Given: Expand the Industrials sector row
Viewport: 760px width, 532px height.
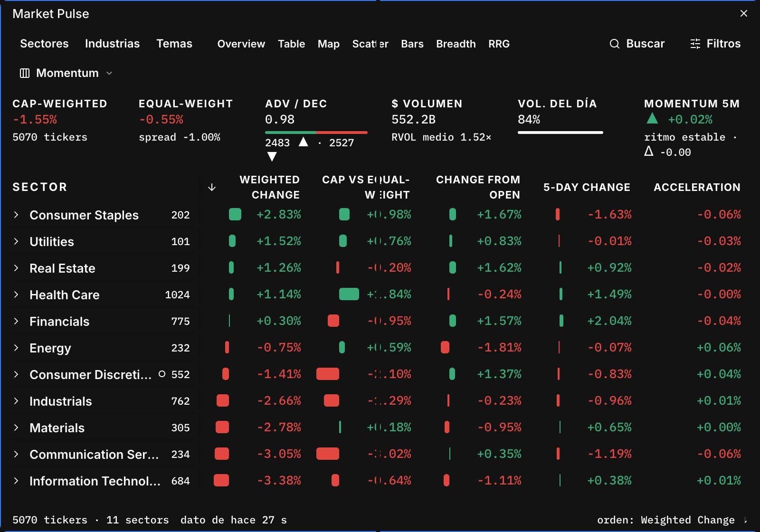Looking at the screenshot, I should click(x=16, y=401).
